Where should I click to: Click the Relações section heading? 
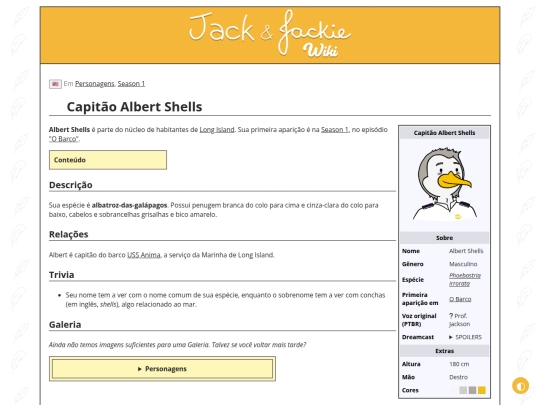69,235
